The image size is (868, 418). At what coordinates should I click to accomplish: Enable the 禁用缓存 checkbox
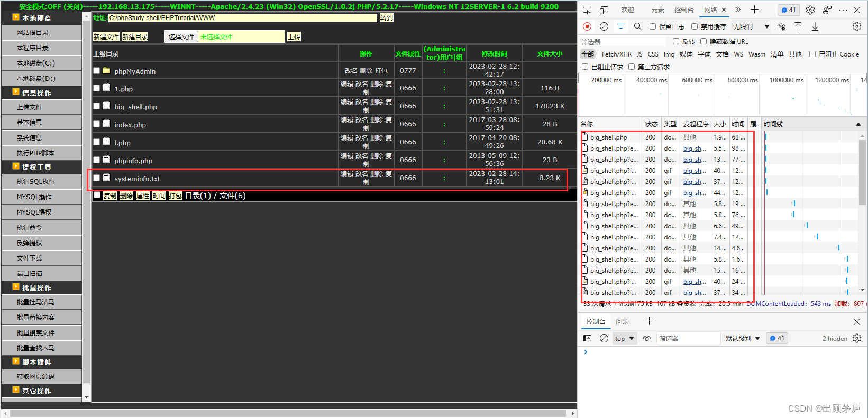pyautogui.click(x=695, y=26)
